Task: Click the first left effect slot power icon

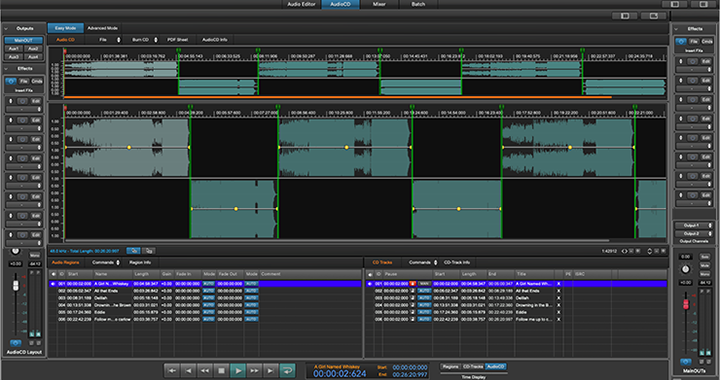Action: [22, 101]
